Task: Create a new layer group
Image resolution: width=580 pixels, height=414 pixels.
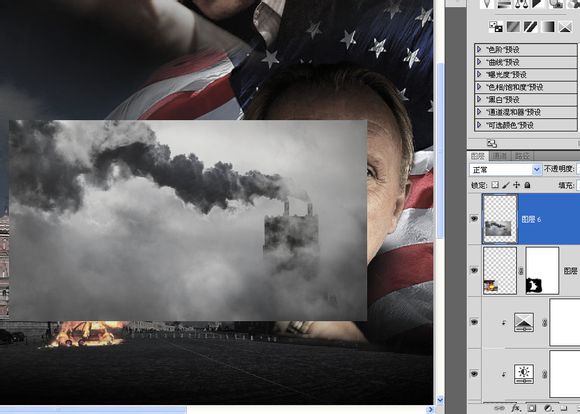Action: click(564, 408)
